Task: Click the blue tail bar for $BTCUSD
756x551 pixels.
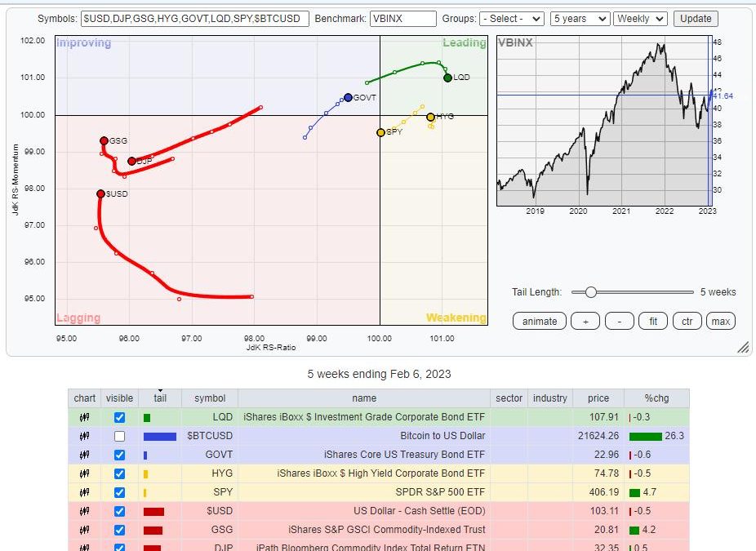Action: point(160,437)
